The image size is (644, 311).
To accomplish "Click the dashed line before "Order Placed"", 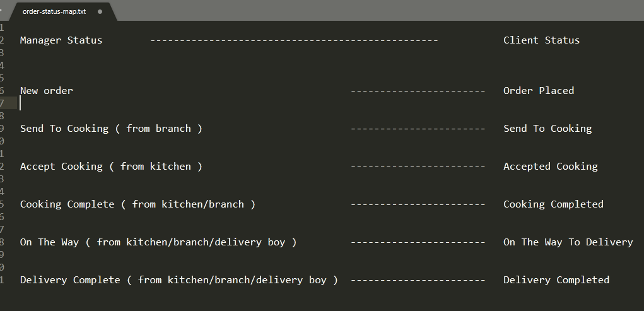I will click(x=418, y=91).
